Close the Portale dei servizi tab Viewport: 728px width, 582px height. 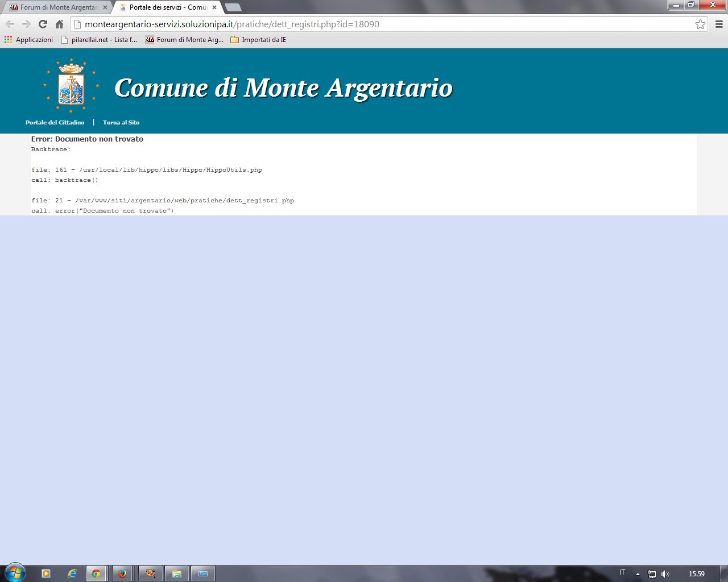[214, 7]
